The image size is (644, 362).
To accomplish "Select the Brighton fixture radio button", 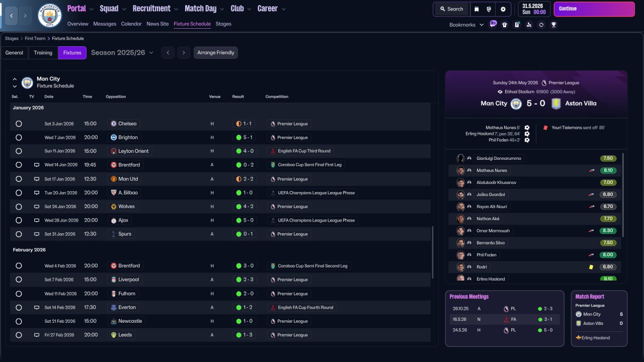I will (x=19, y=137).
